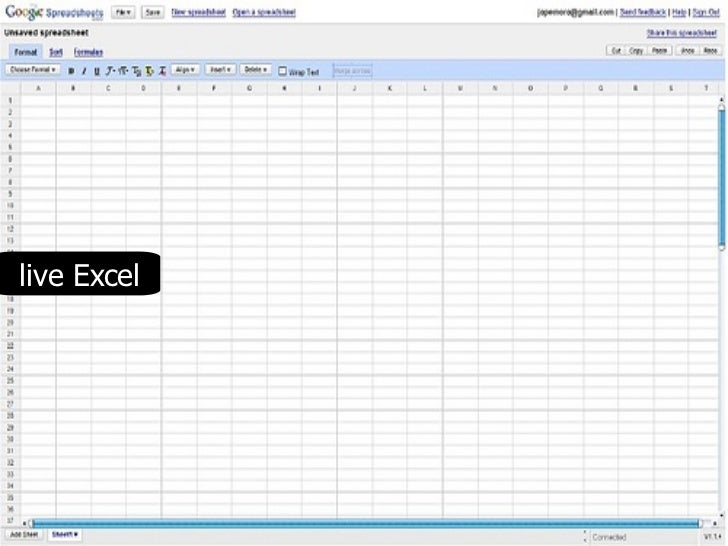This screenshot has width=728, height=546.
Task: Open the Sheet1 tab dropdown
Action: pyautogui.click(x=65, y=534)
